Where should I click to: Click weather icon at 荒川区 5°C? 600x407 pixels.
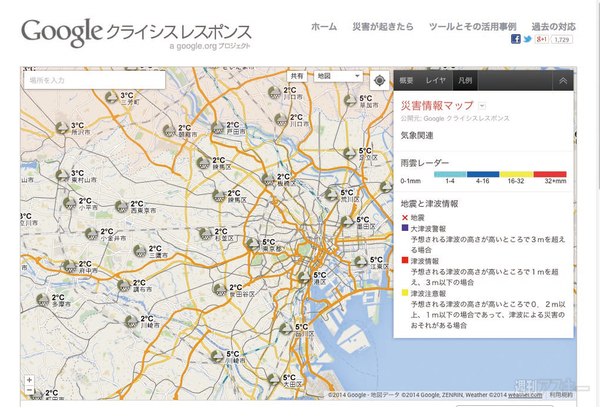point(332,194)
